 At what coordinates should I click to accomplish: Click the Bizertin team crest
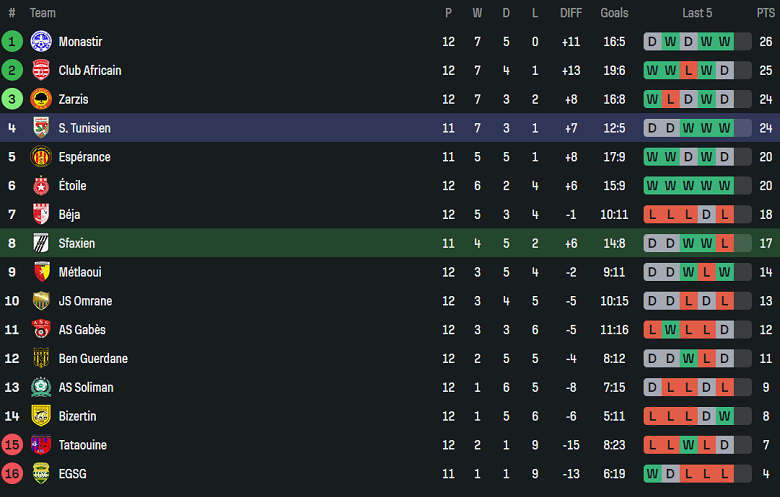[x=41, y=416]
